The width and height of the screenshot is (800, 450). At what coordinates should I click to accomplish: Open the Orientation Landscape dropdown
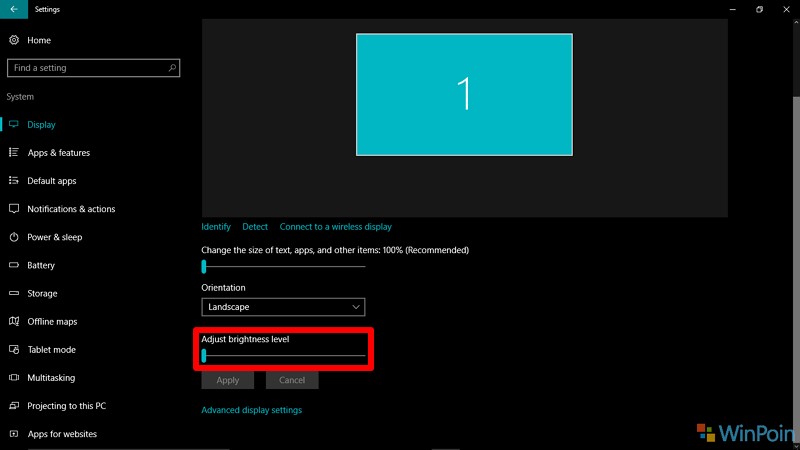(283, 307)
